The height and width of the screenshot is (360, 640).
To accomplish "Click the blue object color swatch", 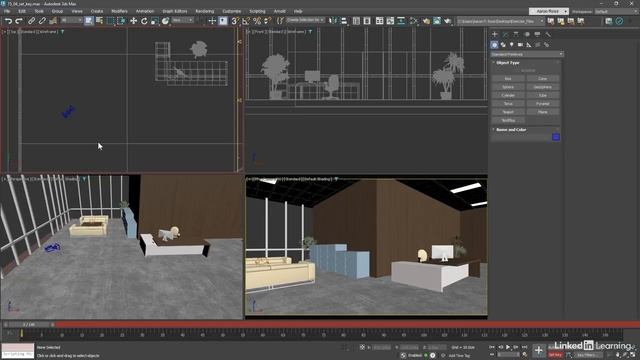I will 556,137.
